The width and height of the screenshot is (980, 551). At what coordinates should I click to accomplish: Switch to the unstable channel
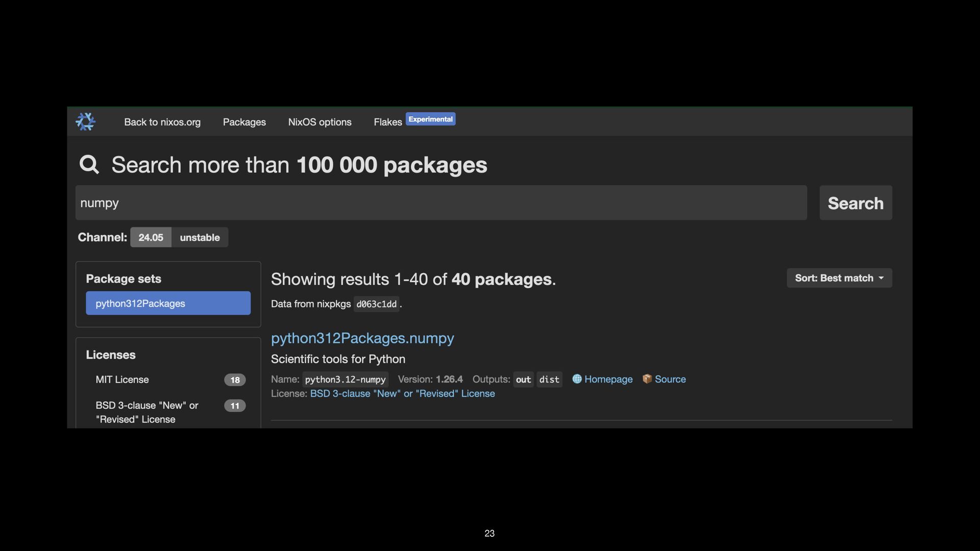tap(200, 237)
